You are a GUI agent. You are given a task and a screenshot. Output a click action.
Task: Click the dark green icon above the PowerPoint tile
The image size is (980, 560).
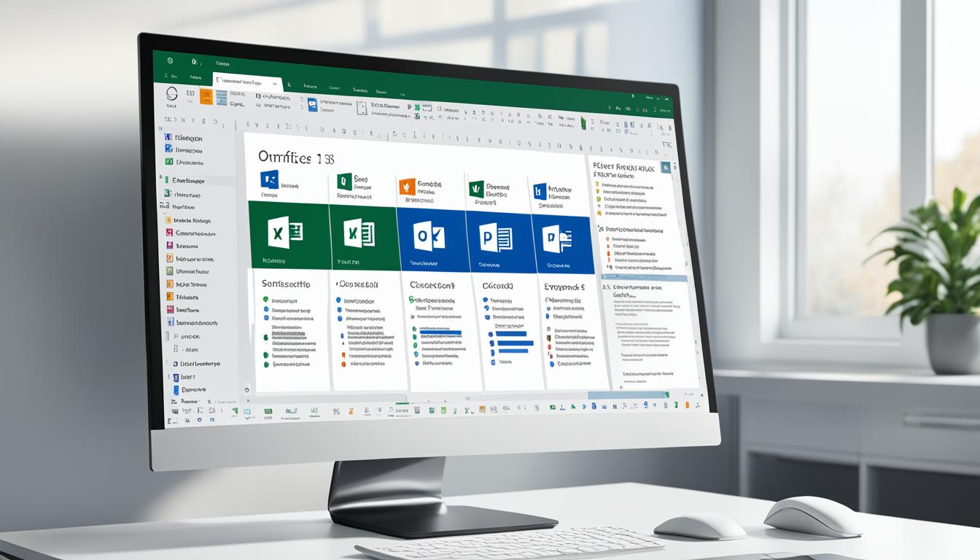[x=476, y=189]
